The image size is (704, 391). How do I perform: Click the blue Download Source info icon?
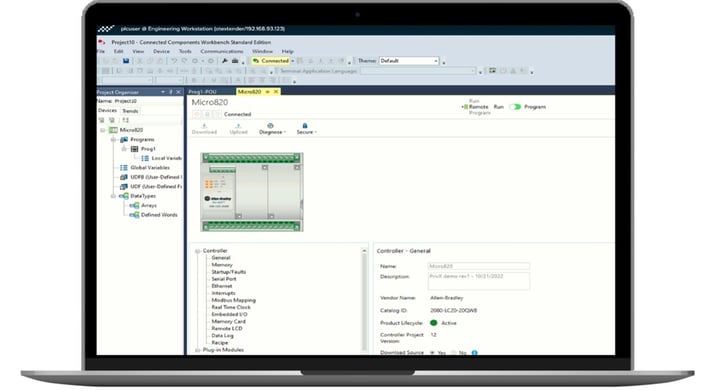475,353
